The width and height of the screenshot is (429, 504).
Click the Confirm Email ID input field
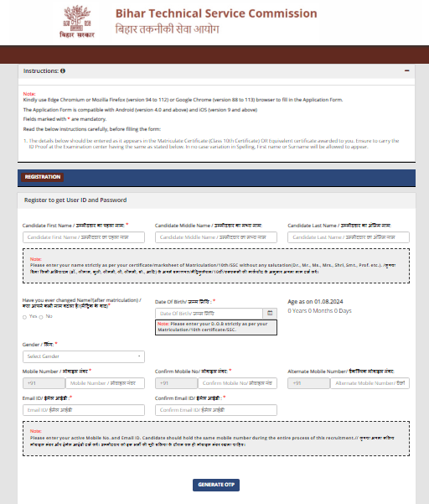click(216, 410)
